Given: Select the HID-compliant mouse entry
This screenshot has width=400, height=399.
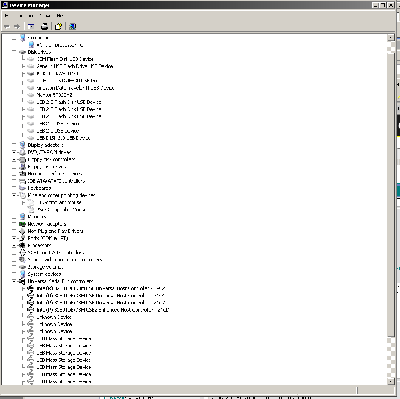Looking at the screenshot, I should (59, 202).
